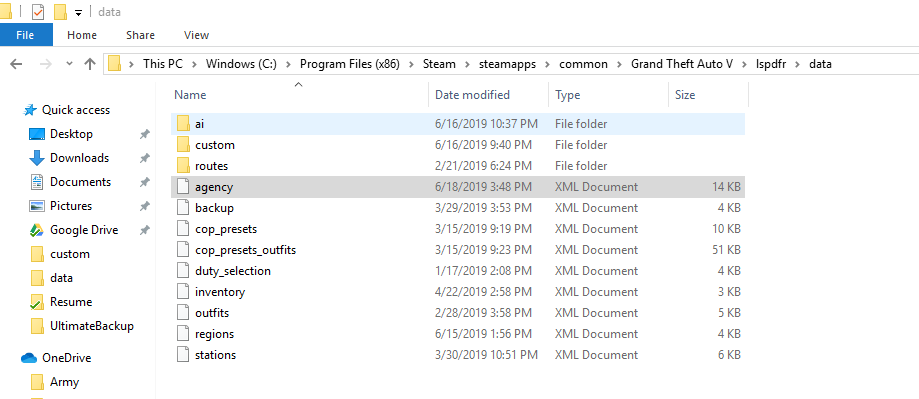Select the regions file icon
This screenshot has height=399, width=919.
[183, 334]
